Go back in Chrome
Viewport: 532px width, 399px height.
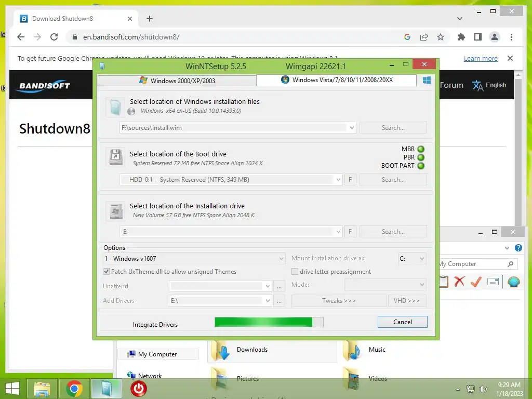(21, 37)
